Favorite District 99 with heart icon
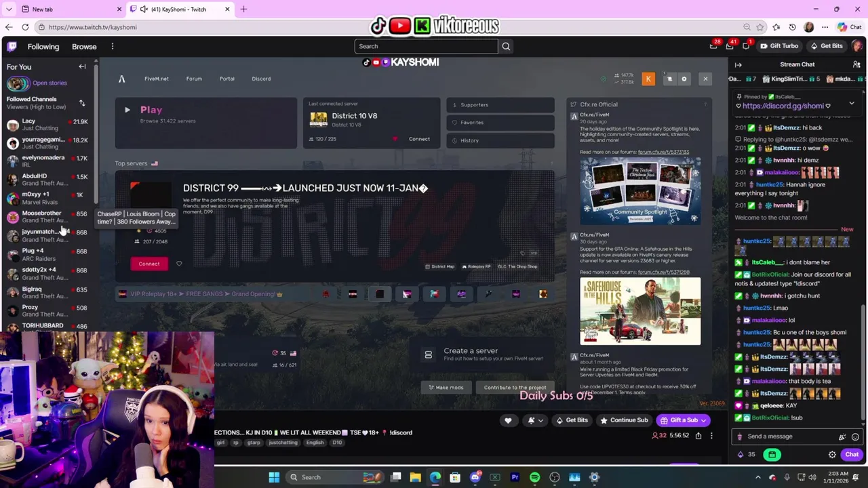This screenshot has height=488, width=868. tap(179, 264)
